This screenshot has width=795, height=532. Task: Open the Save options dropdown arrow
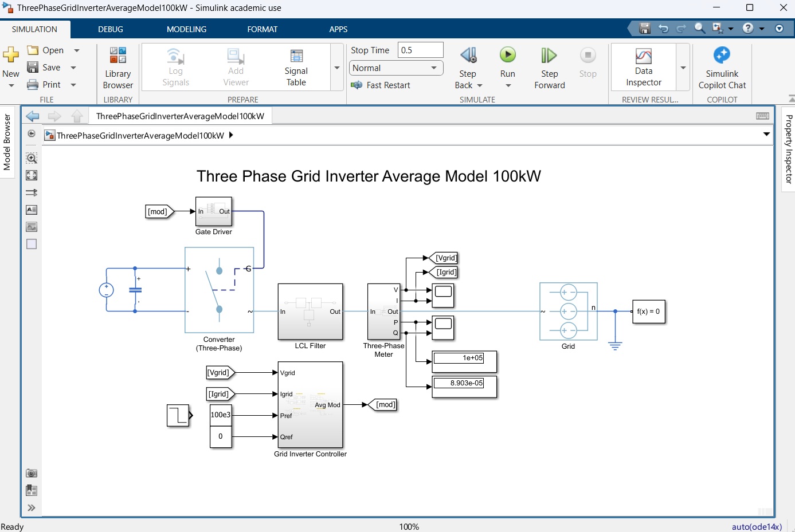(73, 68)
